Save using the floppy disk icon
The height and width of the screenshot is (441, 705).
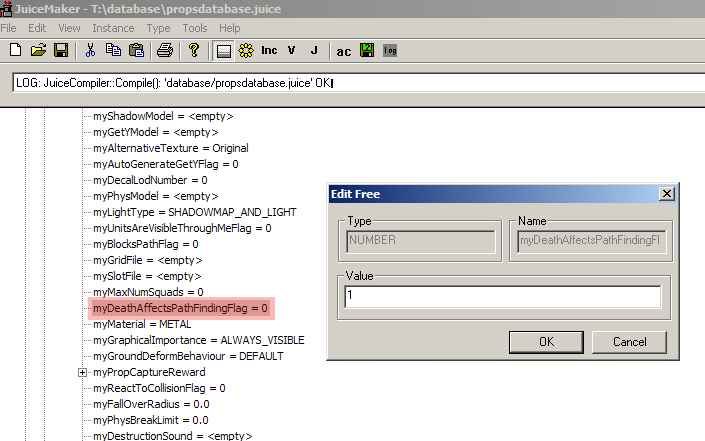coord(61,50)
